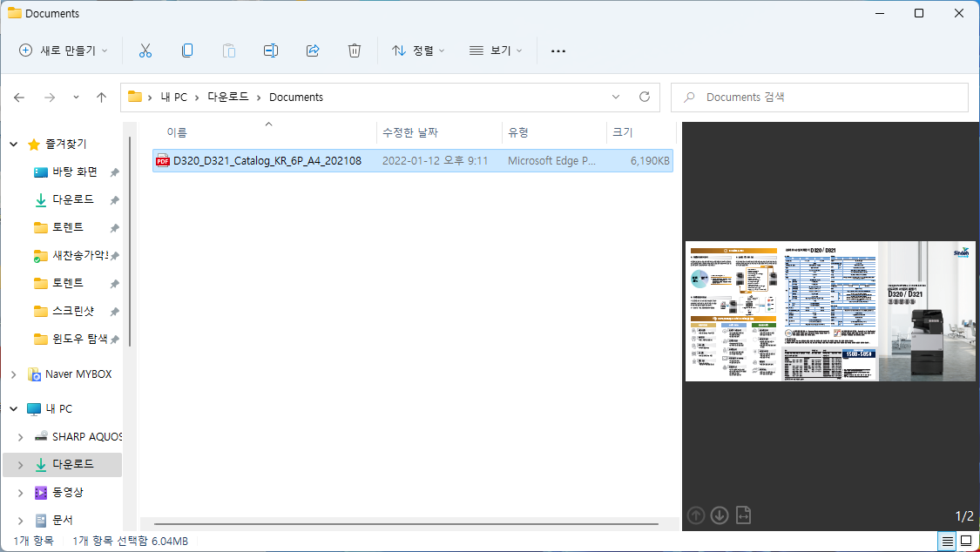Select 동영상 in navigation pane
980x552 pixels.
pos(67,492)
